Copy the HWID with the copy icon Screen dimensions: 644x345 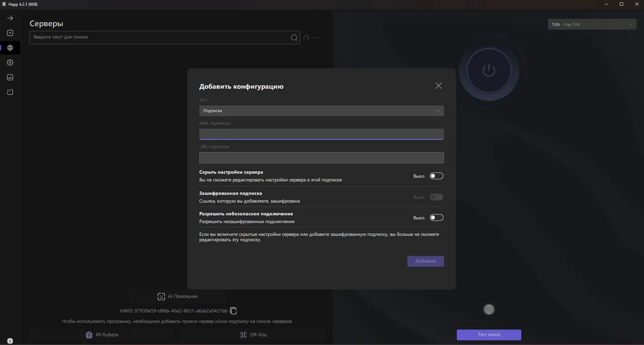click(x=233, y=311)
